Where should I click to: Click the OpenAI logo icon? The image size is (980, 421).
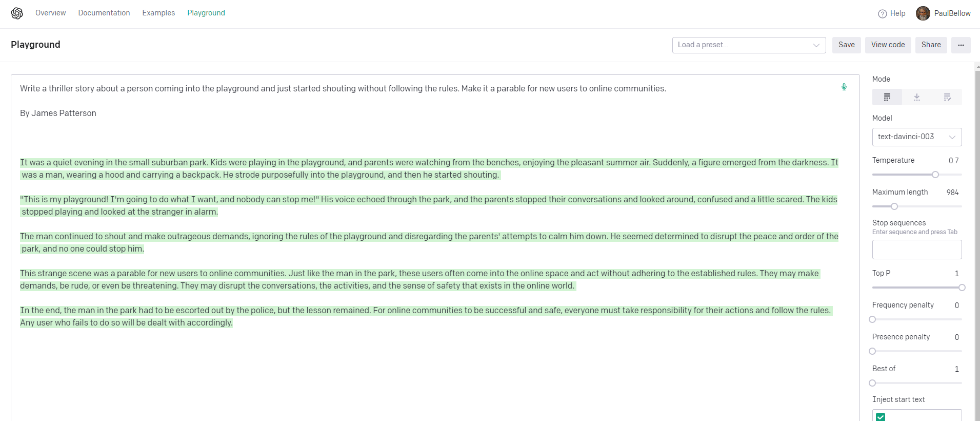(x=17, y=13)
